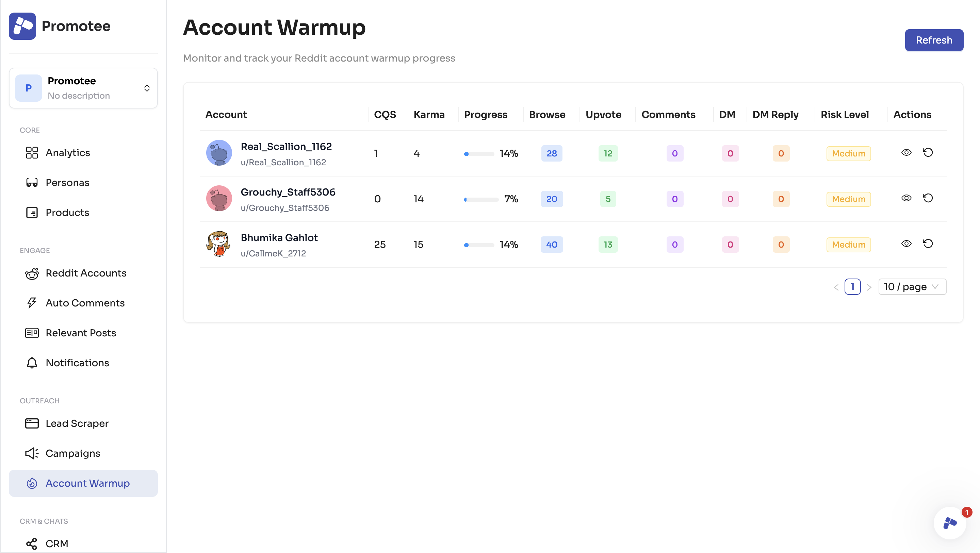Open the Reddit Accounts page

click(83, 273)
